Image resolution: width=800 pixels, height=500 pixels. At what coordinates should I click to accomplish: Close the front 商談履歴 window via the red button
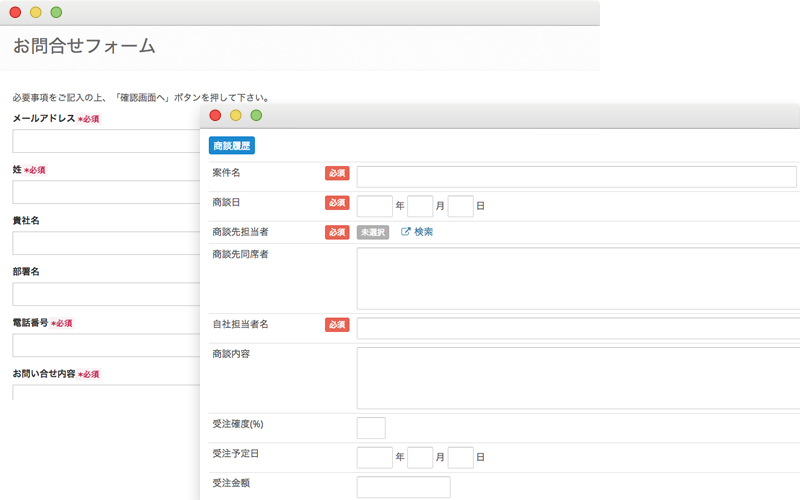[215, 115]
